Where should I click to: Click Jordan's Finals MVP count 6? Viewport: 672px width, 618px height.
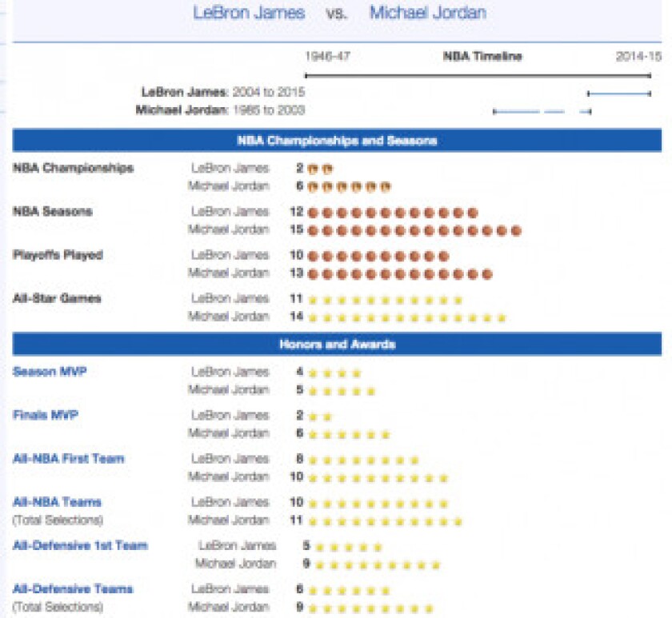[x=300, y=433]
